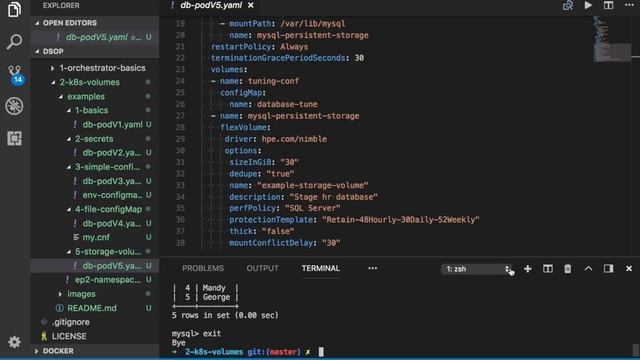Viewport: 640px width, 360px height.
Task: Kill the terminal with trash icon
Action: tap(568, 269)
